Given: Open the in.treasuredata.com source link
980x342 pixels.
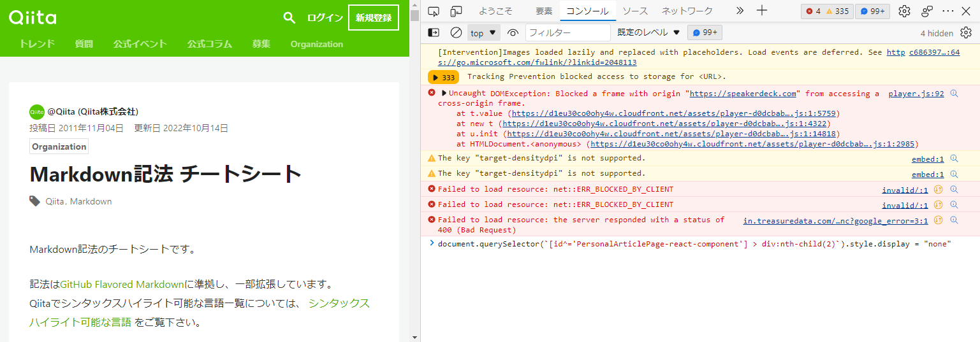Looking at the screenshot, I should (x=836, y=220).
